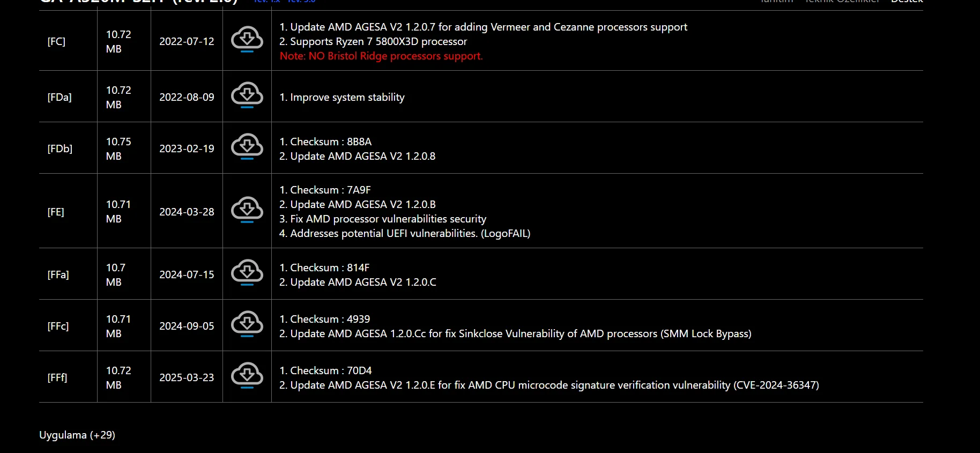Click the CVE-2024-36347 description line
This screenshot has height=453, width=980.
point(549,385)
